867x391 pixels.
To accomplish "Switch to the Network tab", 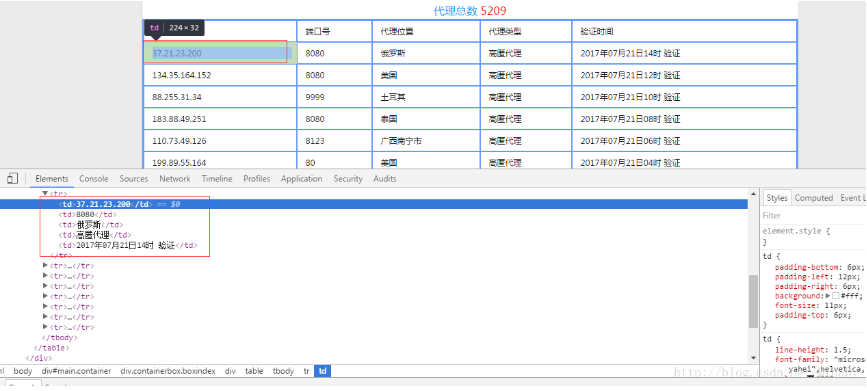I will click(x=175, y=179).
